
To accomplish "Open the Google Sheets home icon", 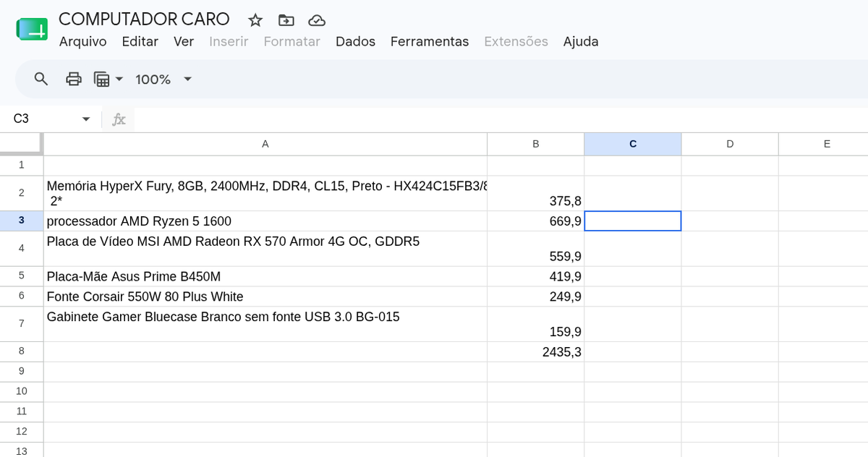I will tap(32, 30).
